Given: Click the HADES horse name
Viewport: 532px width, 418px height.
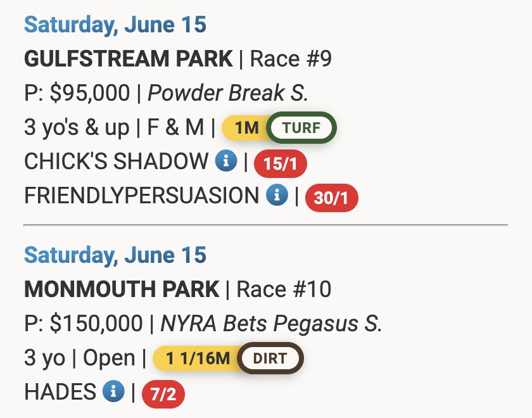Looking at the screenshot, I should [x=60, y=392].
